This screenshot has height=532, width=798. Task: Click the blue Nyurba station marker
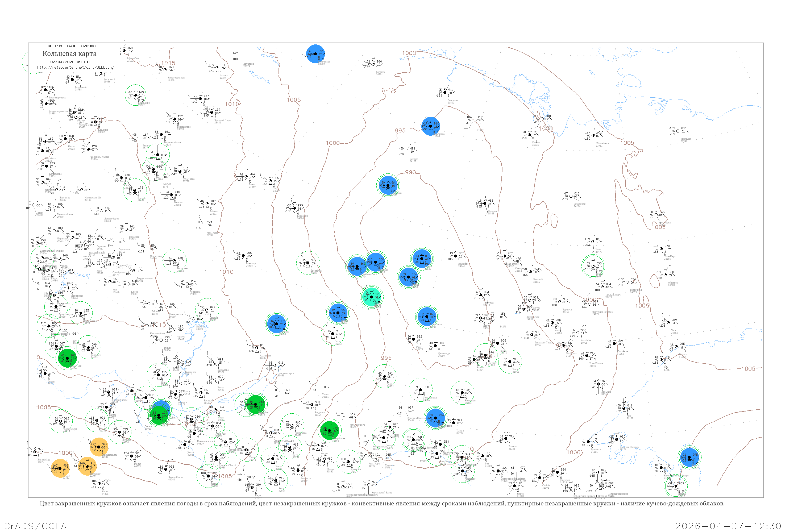click(422, 259)
